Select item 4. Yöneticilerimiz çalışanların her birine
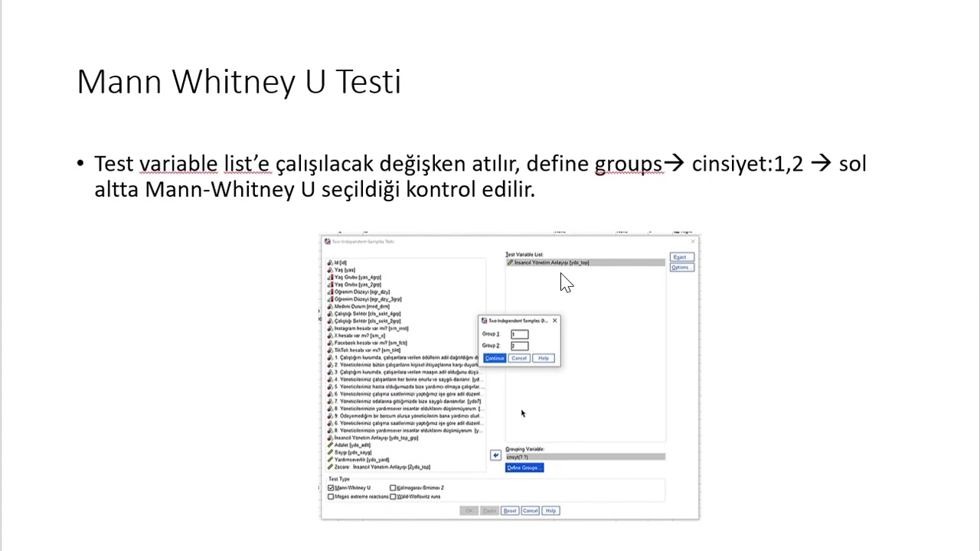The height and width of the screenshot is (551, 980). click(405, 380)
